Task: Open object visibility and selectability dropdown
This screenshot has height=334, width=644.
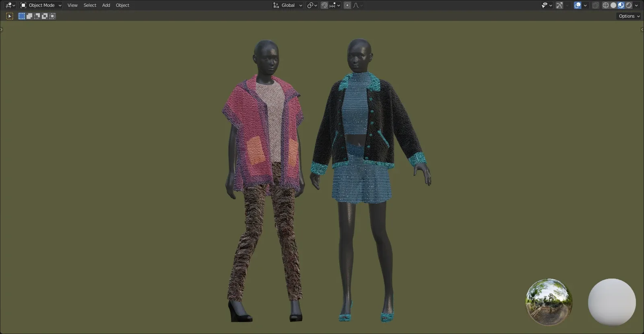Action: 547,5
